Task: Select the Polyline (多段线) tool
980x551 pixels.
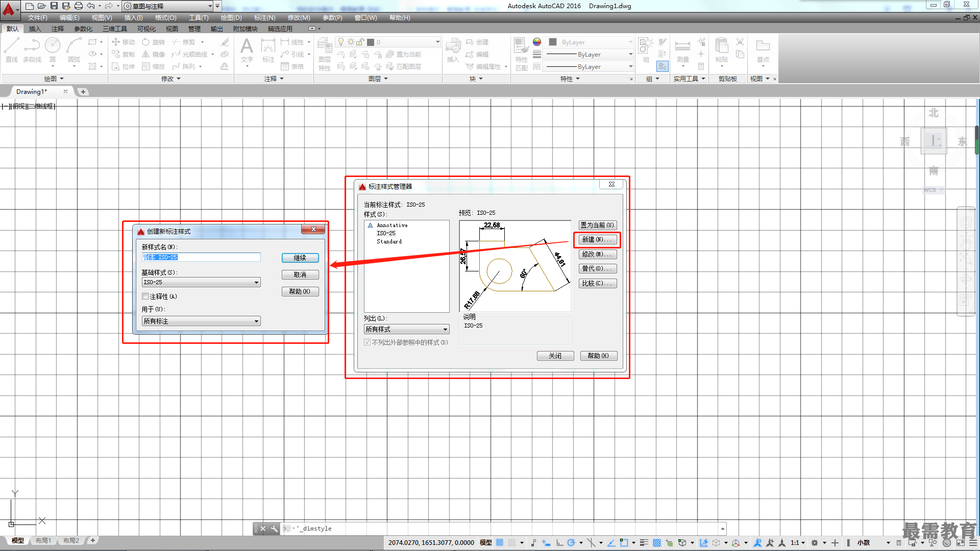Action: pyautogui.click(x=32, y=50)
